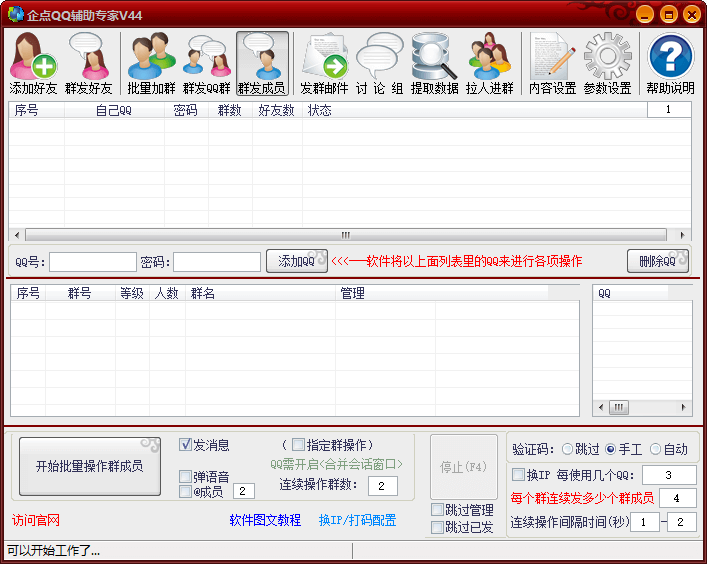The height and width of the screenshot is (564, 707).
Task: Click the 每使用几个QQ value field
Action: click(669, 475)
